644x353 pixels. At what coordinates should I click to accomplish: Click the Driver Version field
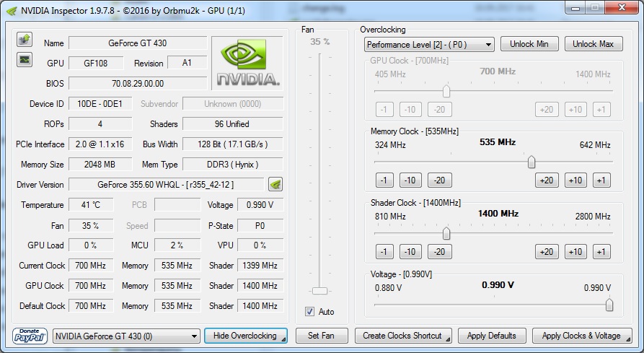click(166, 185)
